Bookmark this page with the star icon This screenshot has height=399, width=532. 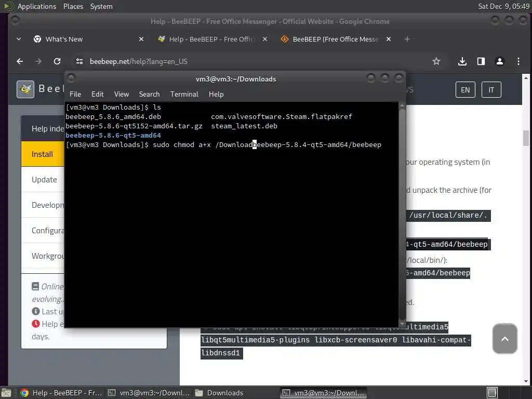436,61
